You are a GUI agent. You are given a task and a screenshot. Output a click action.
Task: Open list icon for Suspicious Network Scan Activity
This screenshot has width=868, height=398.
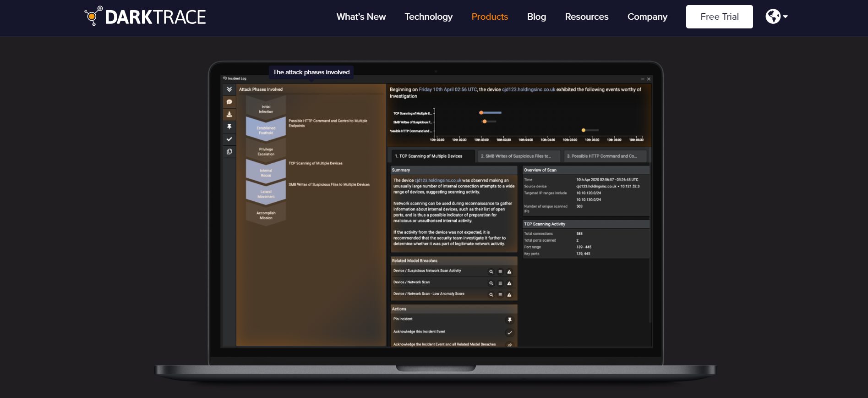point(500,271)
